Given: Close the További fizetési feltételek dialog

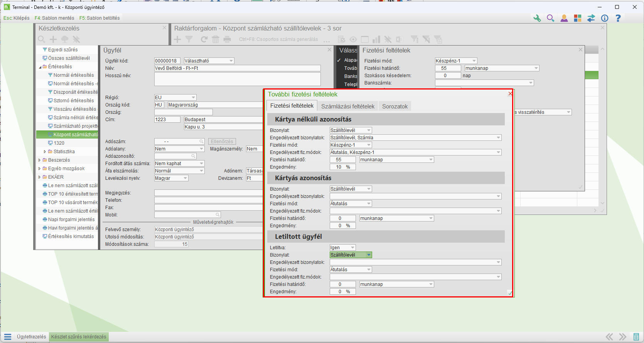Looking at the screenshot, I should (510, 94).
